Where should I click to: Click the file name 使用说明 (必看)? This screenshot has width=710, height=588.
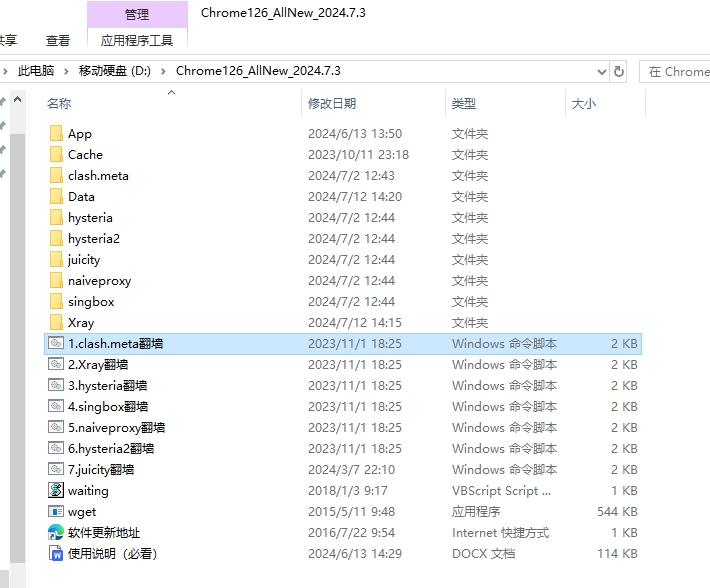point(112,554)
